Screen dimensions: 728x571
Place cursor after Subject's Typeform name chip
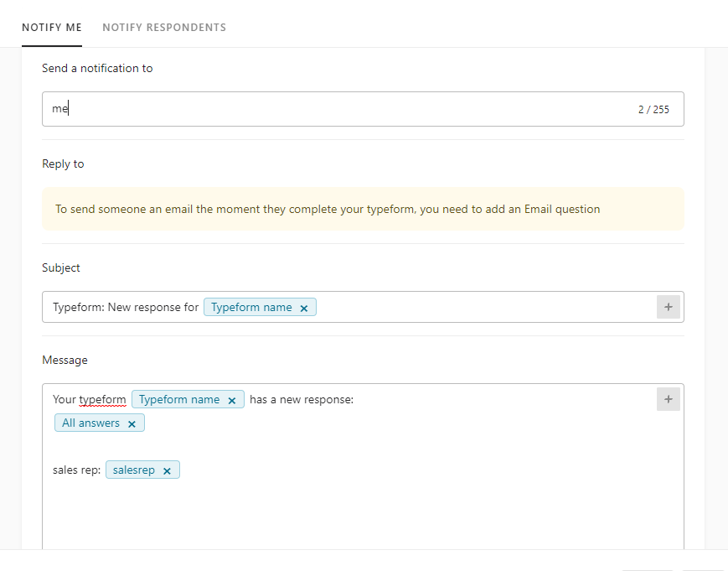[x=483, y=307]
